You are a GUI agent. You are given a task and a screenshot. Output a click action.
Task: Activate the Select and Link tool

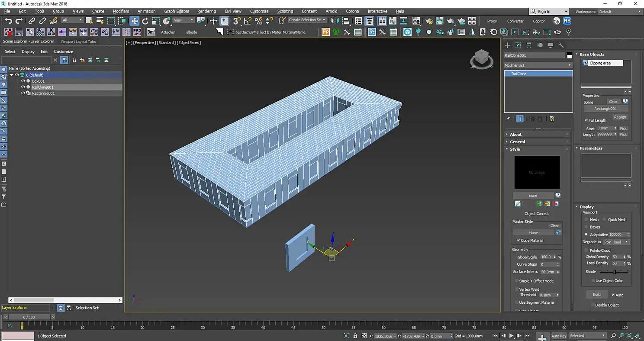point(32,21)
